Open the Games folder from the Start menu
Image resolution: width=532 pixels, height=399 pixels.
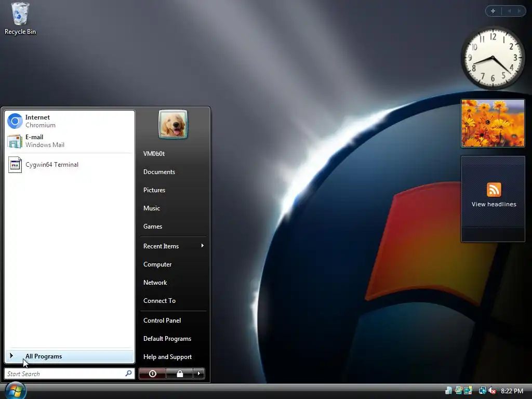(153, 227)
